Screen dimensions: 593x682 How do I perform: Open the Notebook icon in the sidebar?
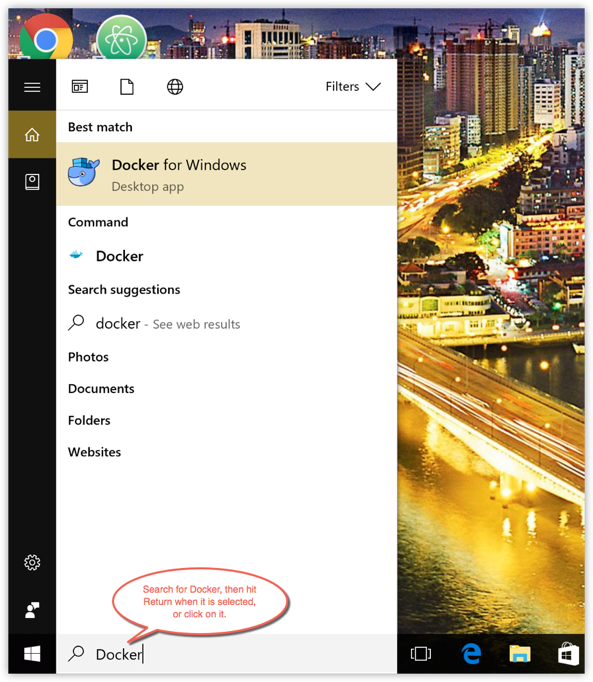[x=32, y=182]
